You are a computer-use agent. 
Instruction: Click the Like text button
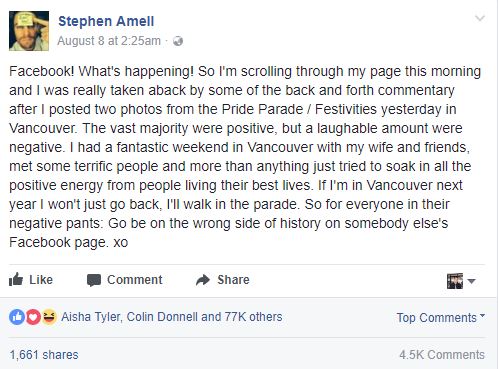(41, 280)
